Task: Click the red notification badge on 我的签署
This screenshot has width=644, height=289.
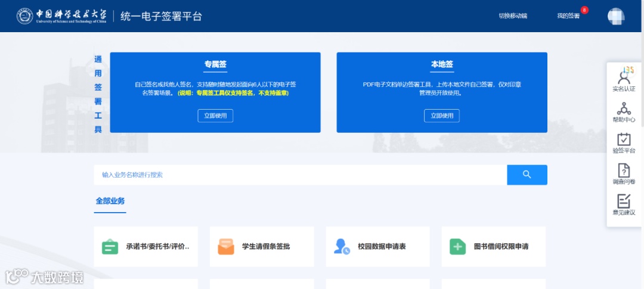Action: tap(584, 10)
